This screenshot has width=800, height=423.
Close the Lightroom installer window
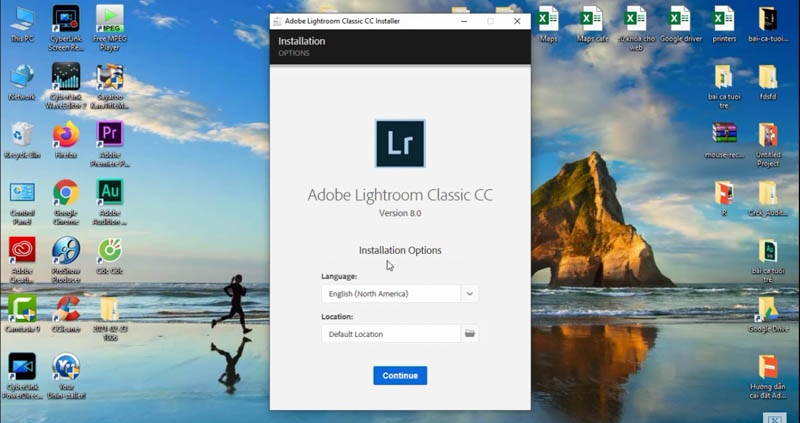(517, 21)
